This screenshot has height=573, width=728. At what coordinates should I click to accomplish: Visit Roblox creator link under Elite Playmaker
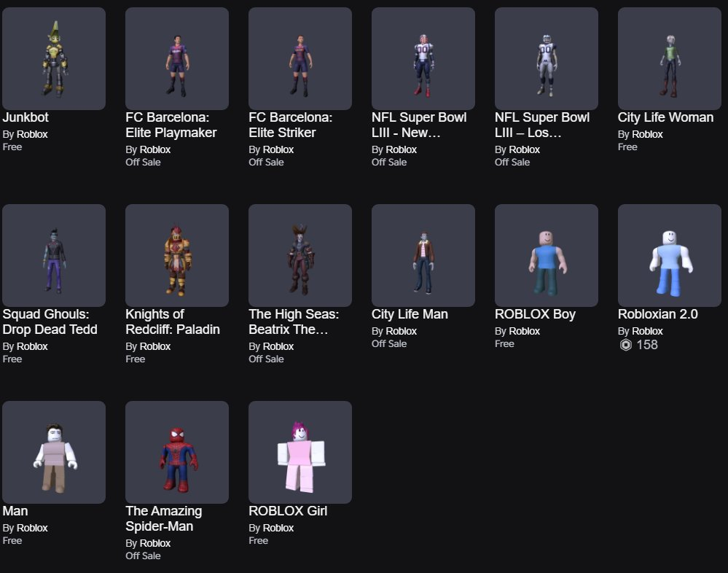pyautogui.click(x=155, y=150)
